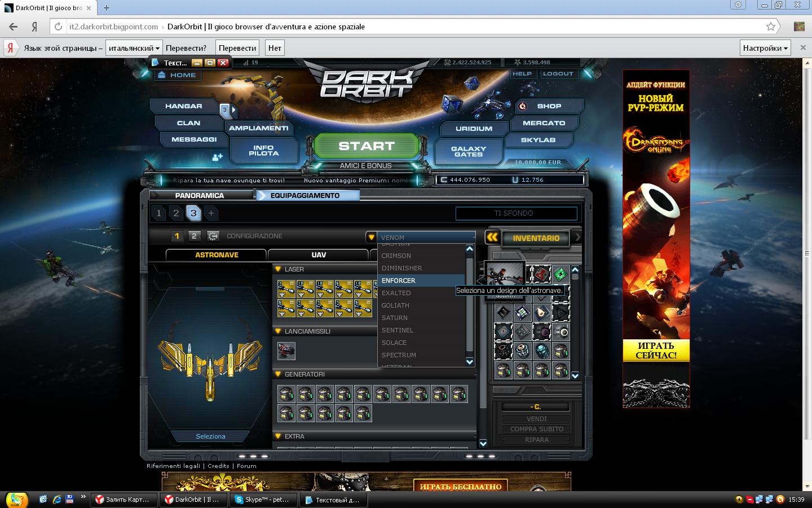
Task: Click Перевести button in translate bar
Action: [237, 48]
